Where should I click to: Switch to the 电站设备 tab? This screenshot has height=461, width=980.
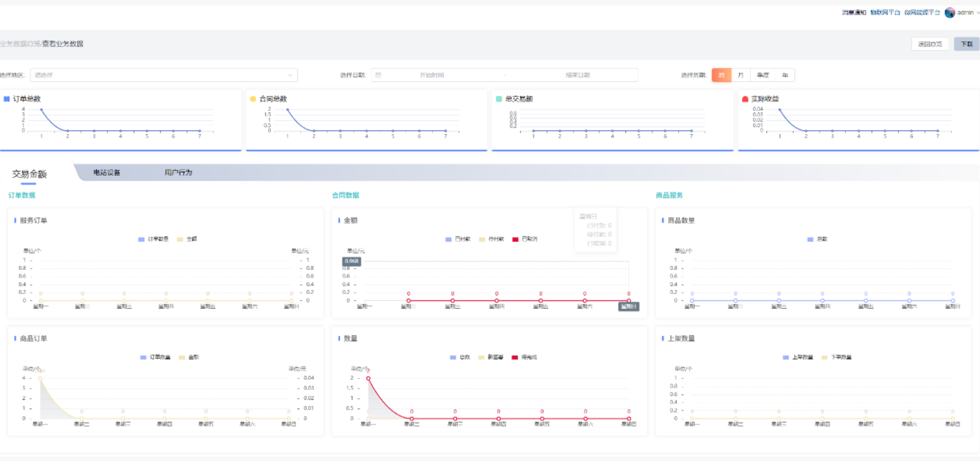click(107, 172)
